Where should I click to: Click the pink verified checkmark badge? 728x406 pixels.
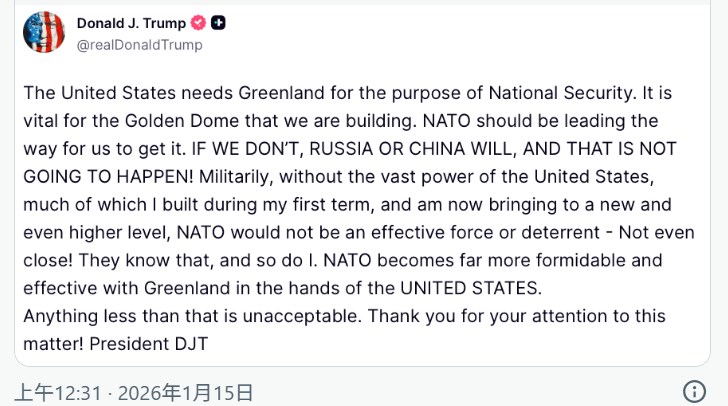(199, 24)
